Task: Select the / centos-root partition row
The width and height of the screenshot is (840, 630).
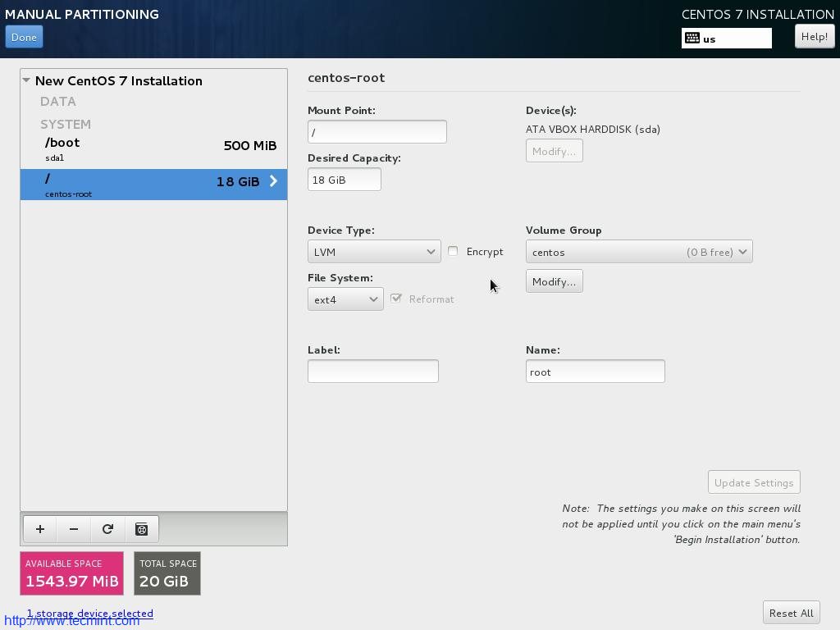Action: (x=153, y=185)
